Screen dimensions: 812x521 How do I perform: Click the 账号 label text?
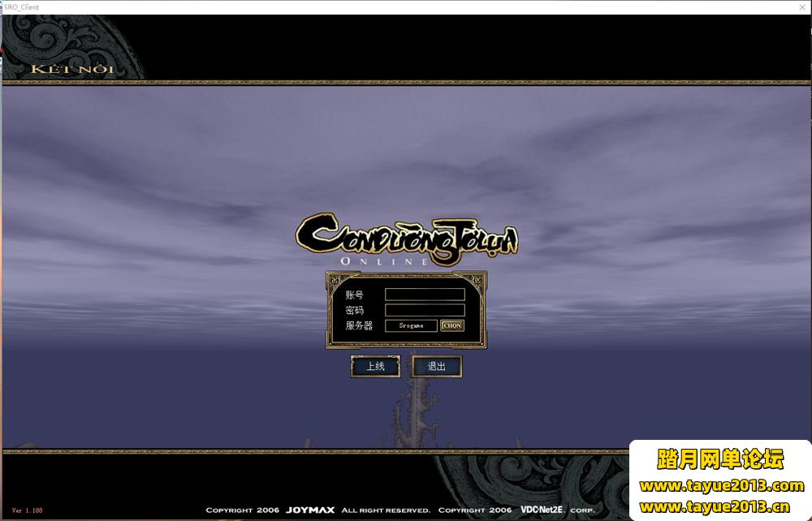[355, 295]
